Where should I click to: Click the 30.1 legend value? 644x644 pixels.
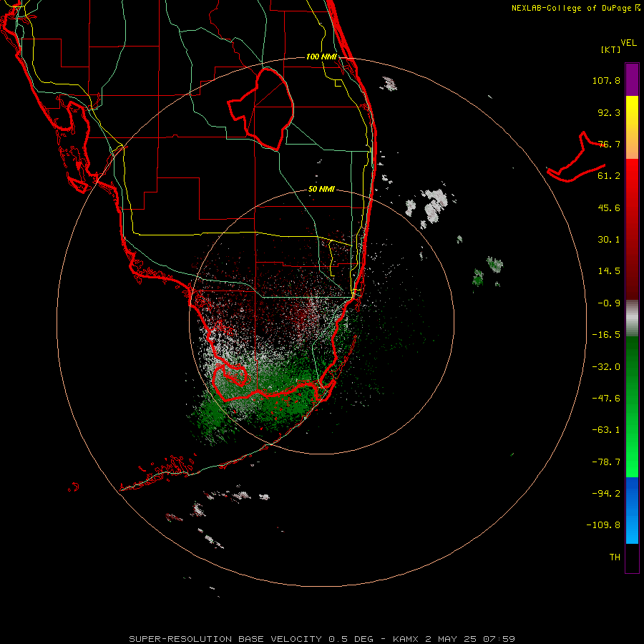(x=609, y=240)
